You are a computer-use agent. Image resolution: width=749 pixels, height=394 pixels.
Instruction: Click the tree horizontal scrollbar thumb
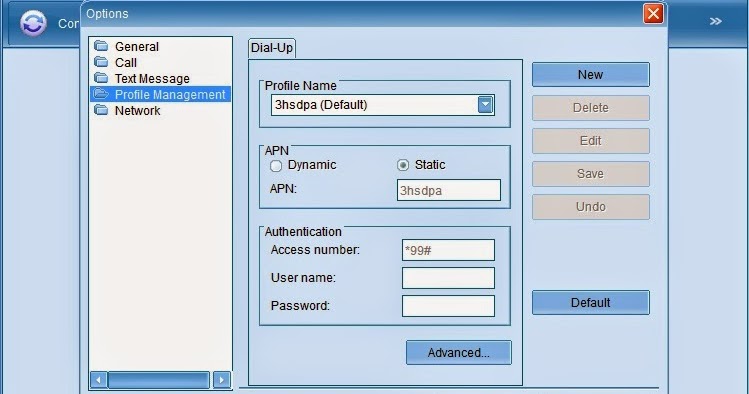(159, 380)
